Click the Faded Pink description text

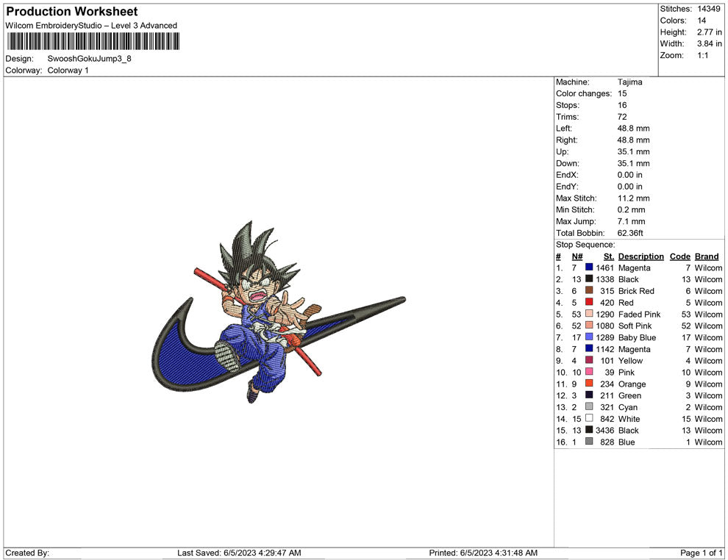point(639,314)
